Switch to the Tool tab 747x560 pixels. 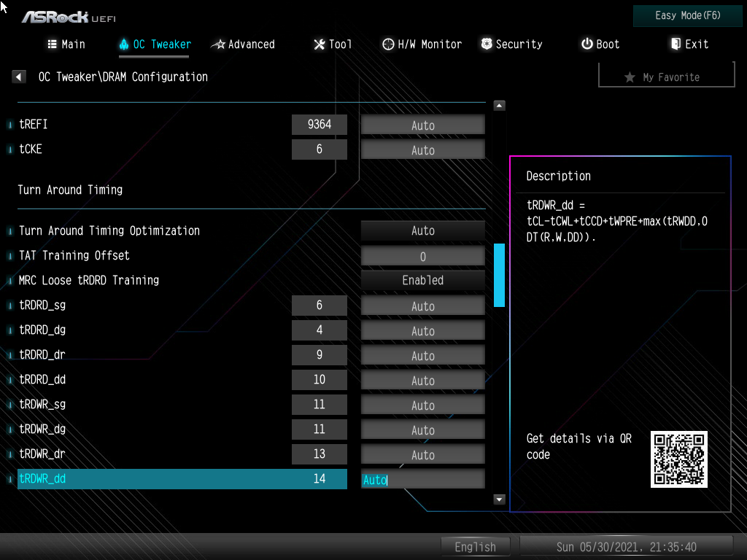333,44
